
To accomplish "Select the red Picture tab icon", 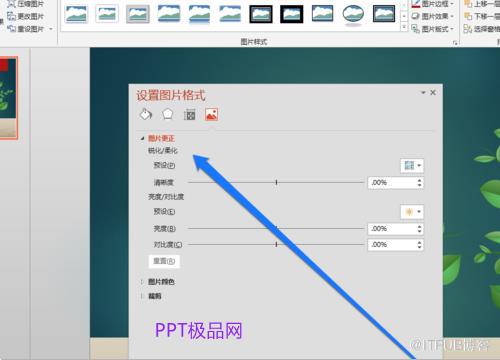I will point(212,115).
